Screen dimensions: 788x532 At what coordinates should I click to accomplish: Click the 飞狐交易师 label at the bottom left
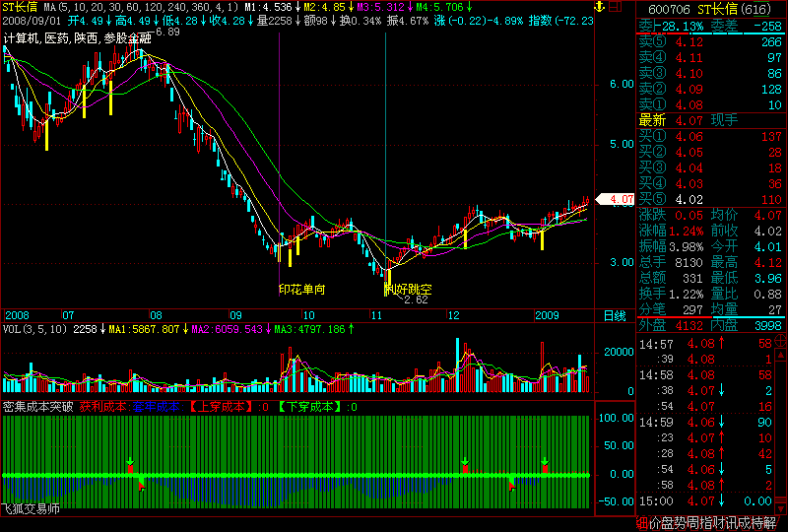click(32, 509)
